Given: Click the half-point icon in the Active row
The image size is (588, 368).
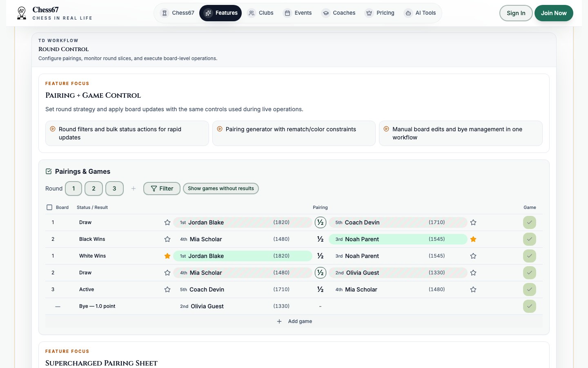Looking at the screenshot, I should click(321, 289).
